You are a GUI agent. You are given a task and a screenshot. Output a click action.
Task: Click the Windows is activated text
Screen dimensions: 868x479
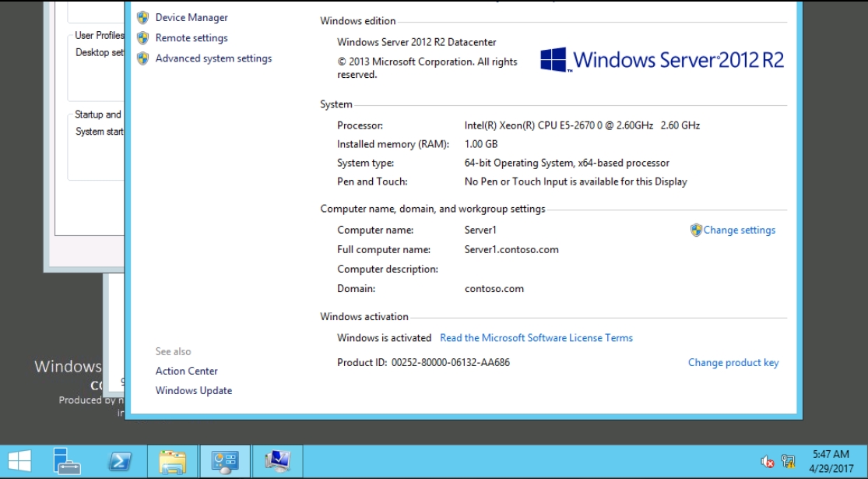(x=385, y=338)
